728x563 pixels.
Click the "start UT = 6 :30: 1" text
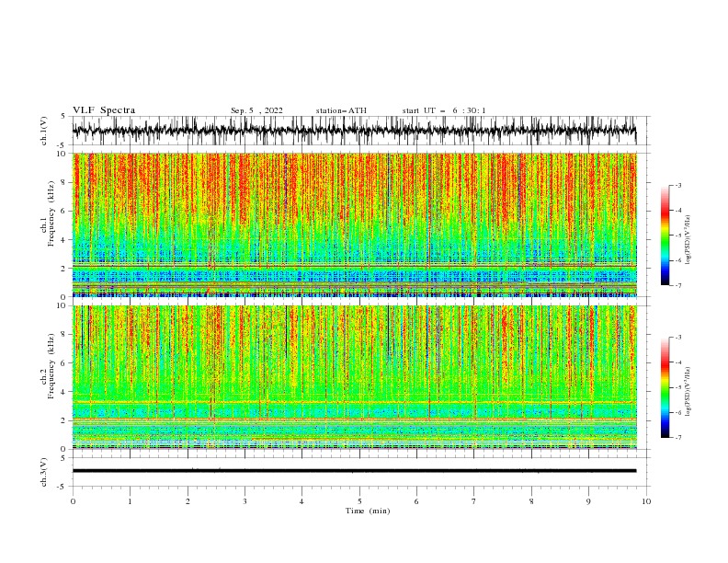pos(444,110)
